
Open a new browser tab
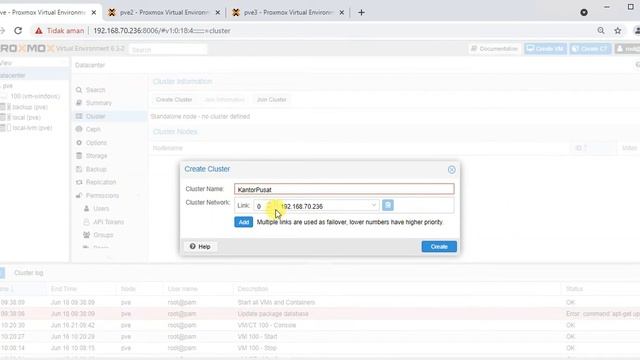361,13
